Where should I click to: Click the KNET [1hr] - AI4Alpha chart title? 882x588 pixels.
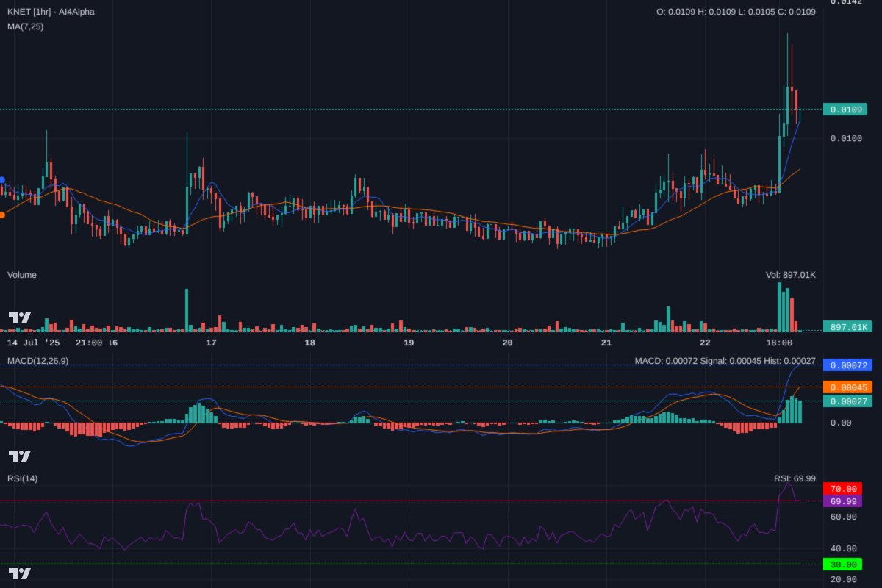pyautogui.click(x=51, y=12)
